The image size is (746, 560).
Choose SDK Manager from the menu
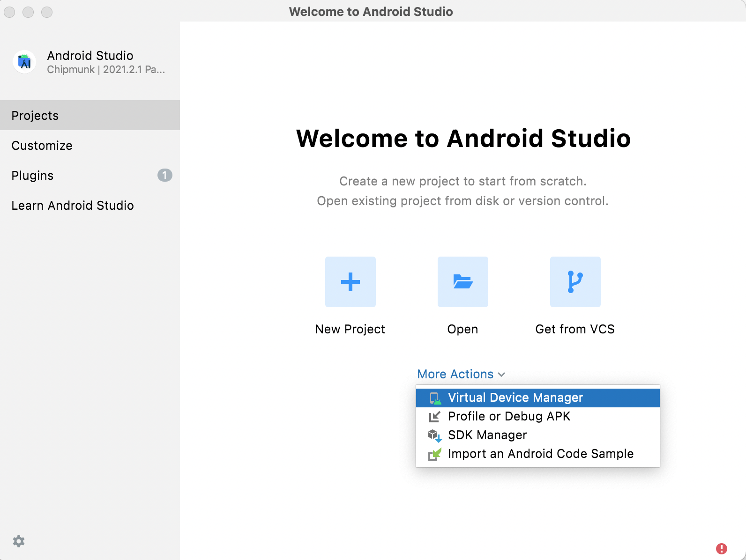538,435
